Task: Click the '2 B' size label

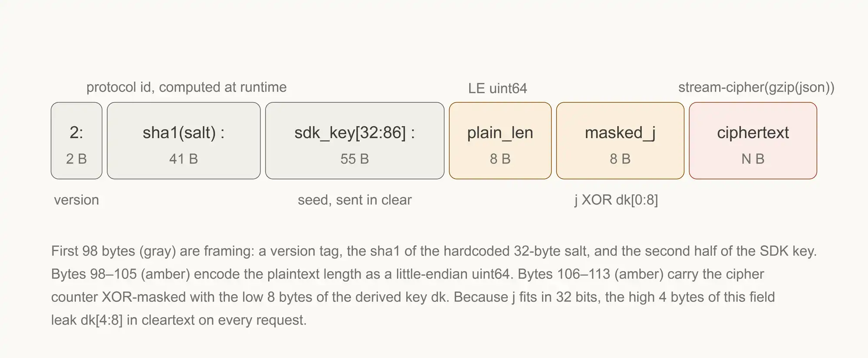Action: coord(76,159)
